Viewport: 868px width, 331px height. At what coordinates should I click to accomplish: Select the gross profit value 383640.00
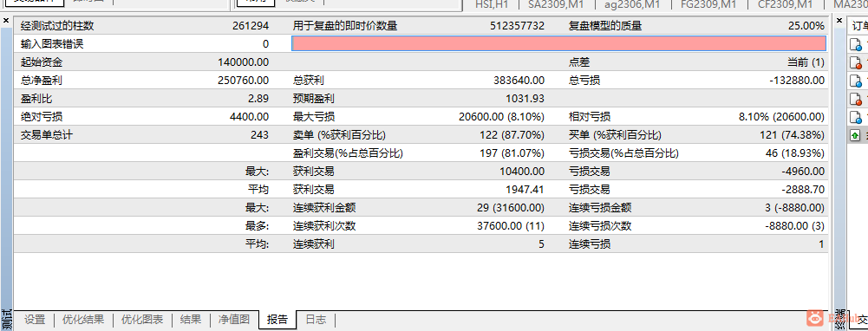[x=519, y=81]
